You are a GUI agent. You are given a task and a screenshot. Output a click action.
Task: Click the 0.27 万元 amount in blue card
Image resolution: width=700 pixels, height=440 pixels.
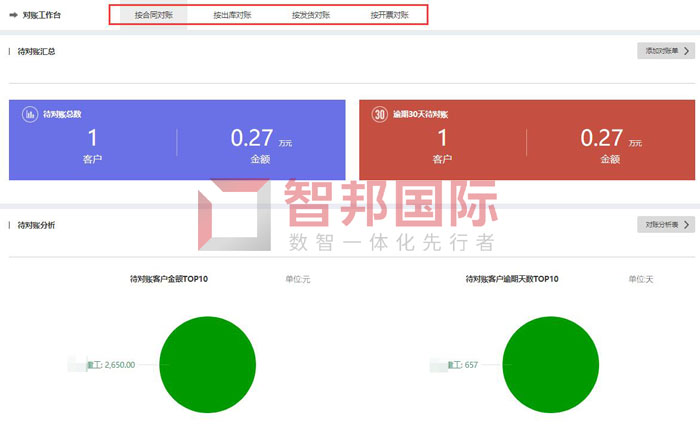click(252, 138)
